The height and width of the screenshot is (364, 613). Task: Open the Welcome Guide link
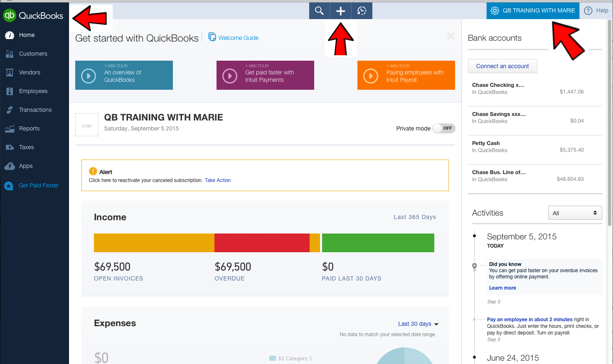click(x=238, y=38)
